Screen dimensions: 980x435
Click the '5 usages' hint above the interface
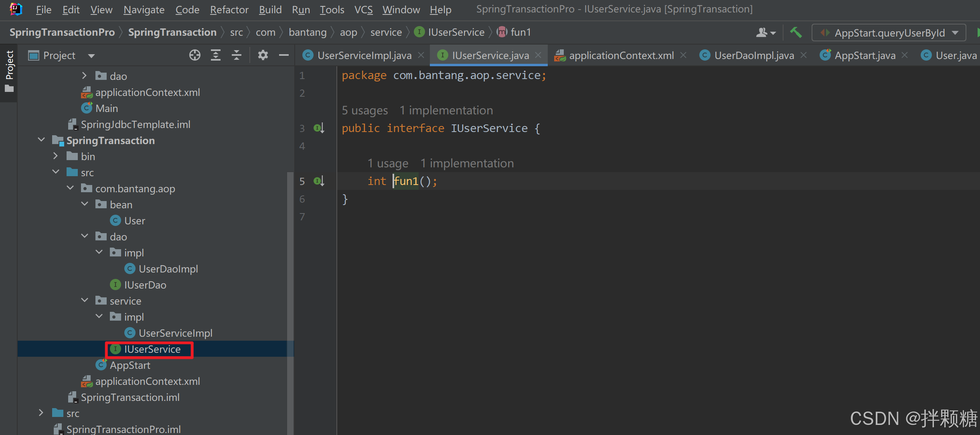pos(364,110)
